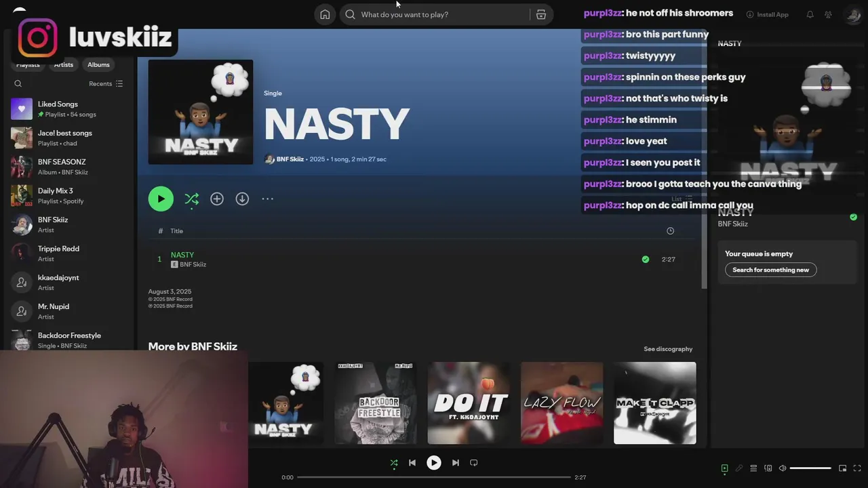This screenshot has width=868, height=488.
Task: Toggle repeat in the player bar
Action: 474,463
